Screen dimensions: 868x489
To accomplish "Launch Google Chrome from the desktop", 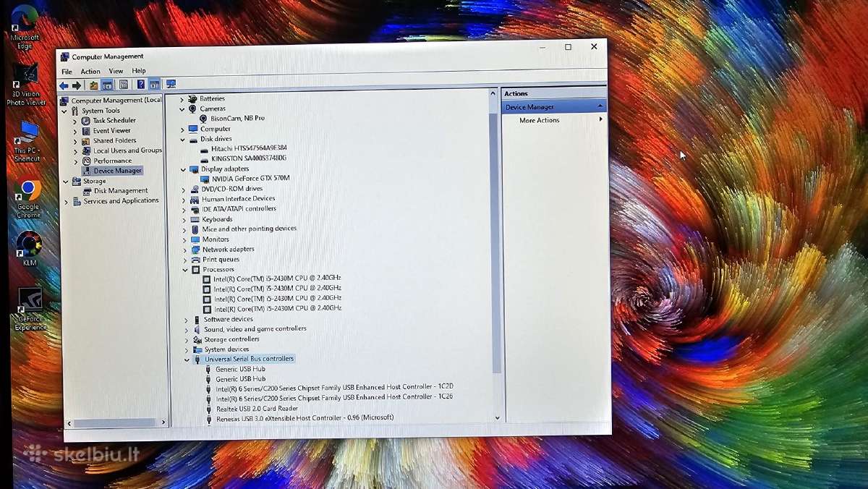I will [28, 199].
